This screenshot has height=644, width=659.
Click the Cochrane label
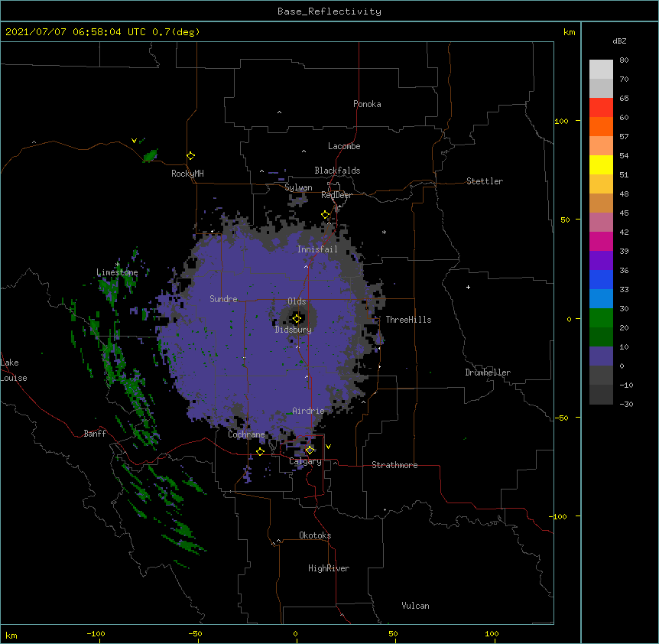click(246, 434)
